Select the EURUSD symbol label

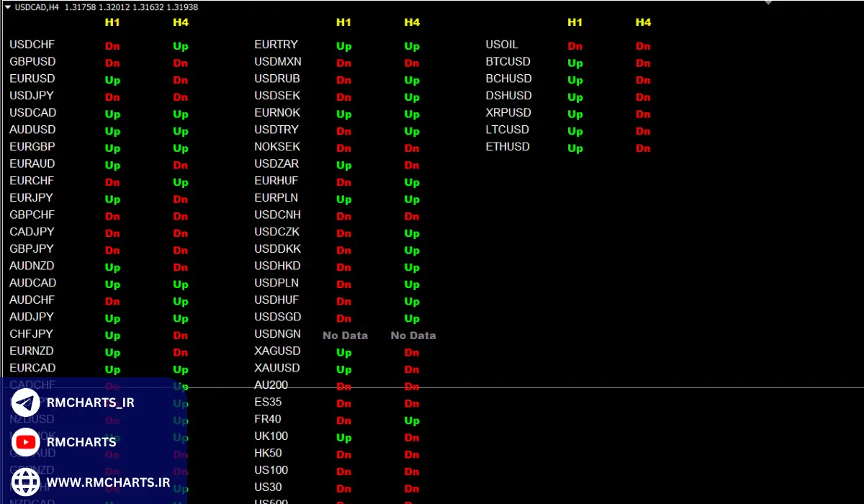click(32, 78)
